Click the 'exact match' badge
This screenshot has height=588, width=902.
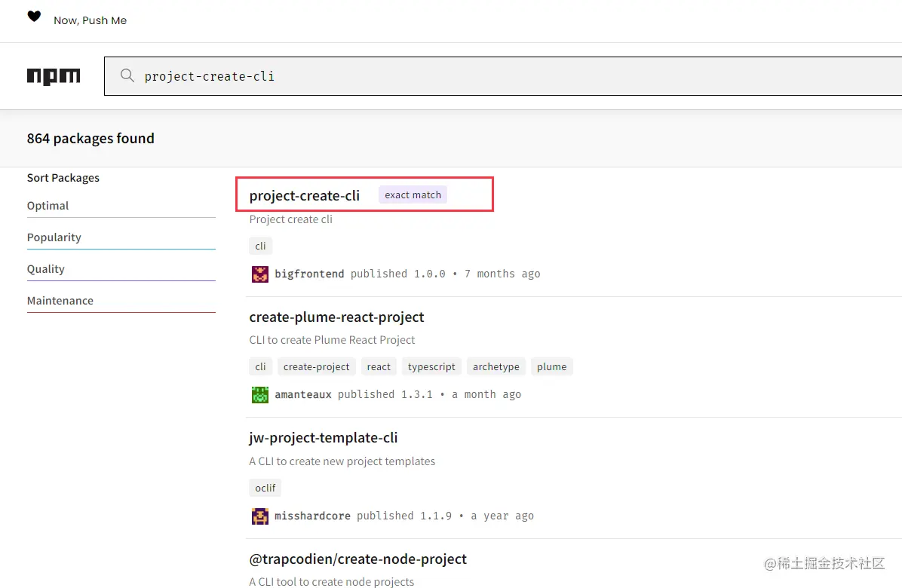coord(413,194)
